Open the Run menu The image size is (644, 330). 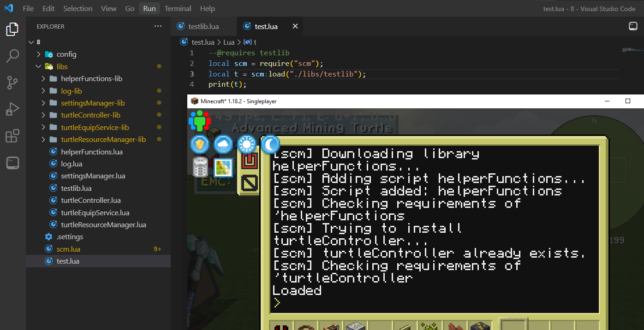pyautogui.click(x=149, y=8)
